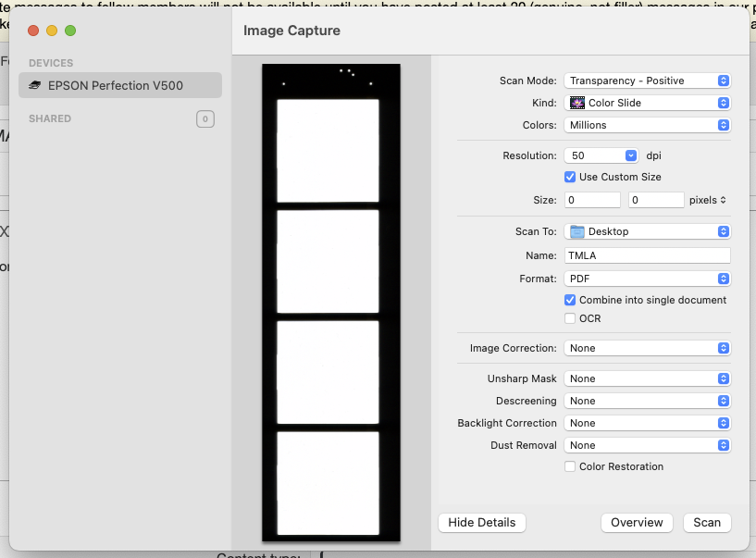The height and width of the screenshot is (558, 756).
Task: Enable the OCR checkbox
Action: pyautogui.click(x=570, y=318)
